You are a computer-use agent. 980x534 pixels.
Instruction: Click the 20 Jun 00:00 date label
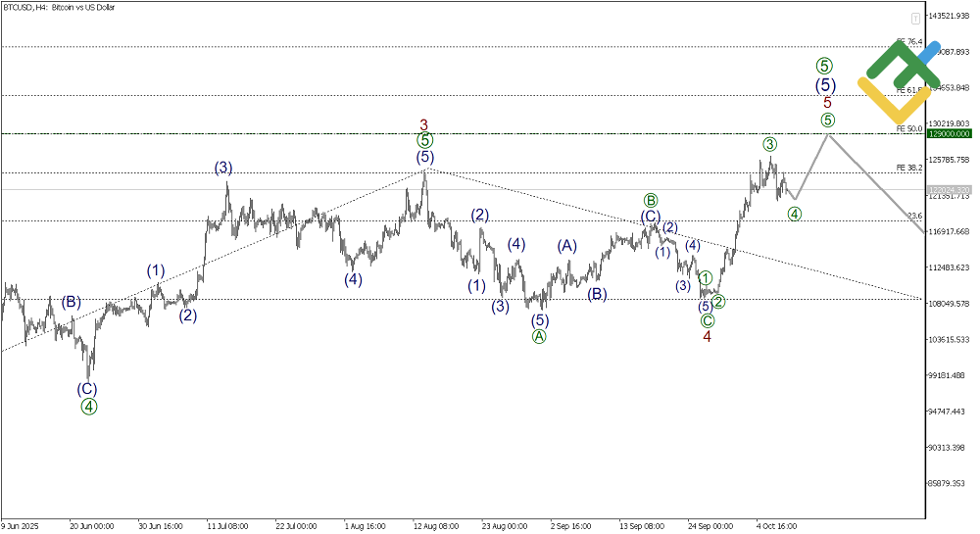click(x=92, y=526)
